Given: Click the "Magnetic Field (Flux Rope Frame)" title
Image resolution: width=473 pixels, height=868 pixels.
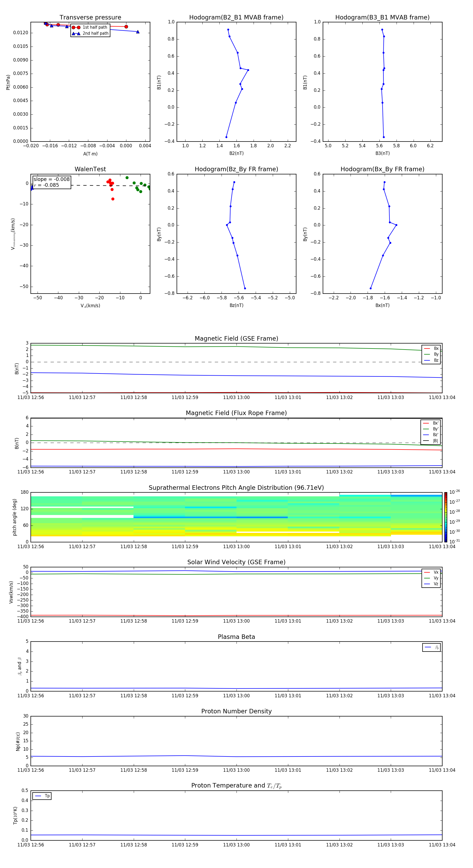Looking at the screenshot, I should click(x=236, y=413).
